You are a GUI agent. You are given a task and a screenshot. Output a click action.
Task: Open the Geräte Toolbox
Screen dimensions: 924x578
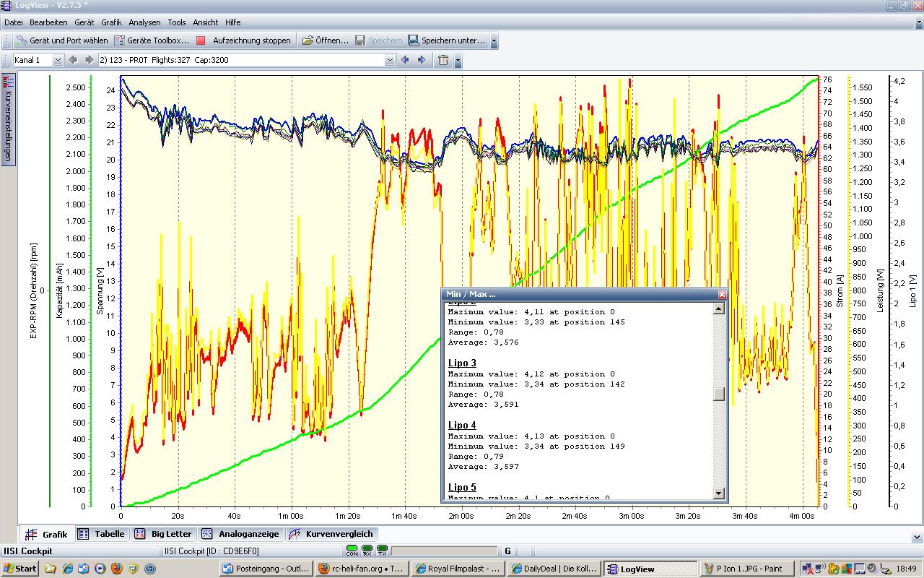pos(152,40)
